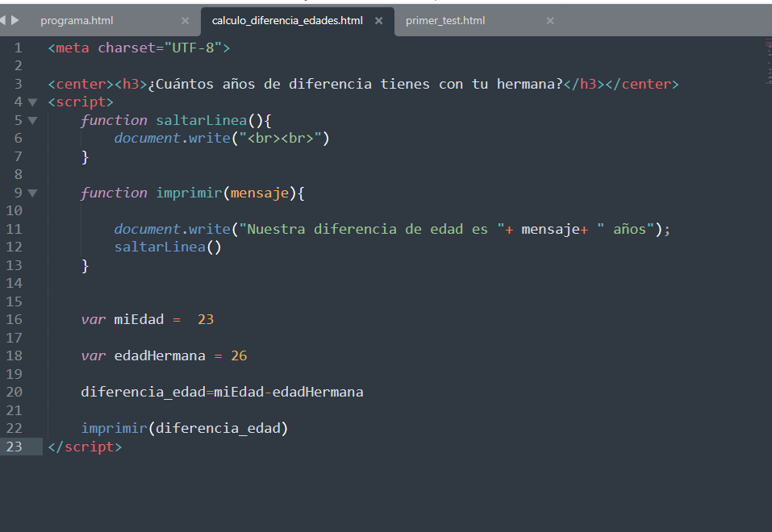Click mensaje variable inside document.write on line 11
This screenshot has height=532, width=772.
(x=550, y=230)
